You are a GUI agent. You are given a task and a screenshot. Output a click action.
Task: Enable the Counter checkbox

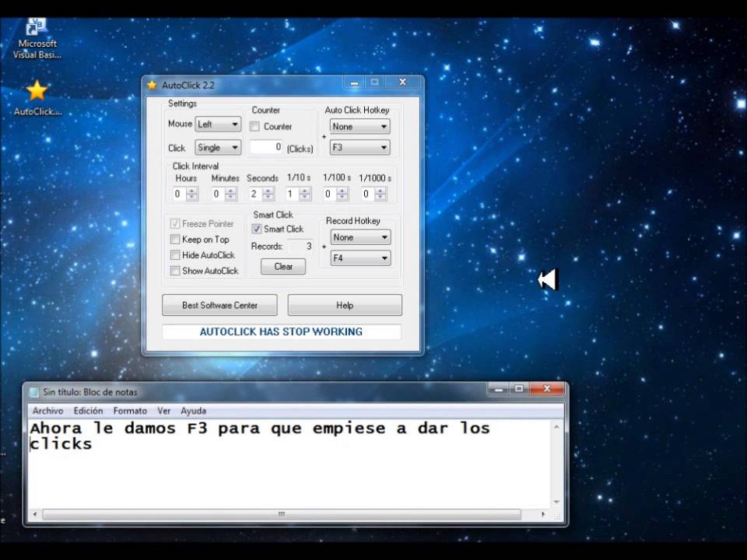point(255,127)
